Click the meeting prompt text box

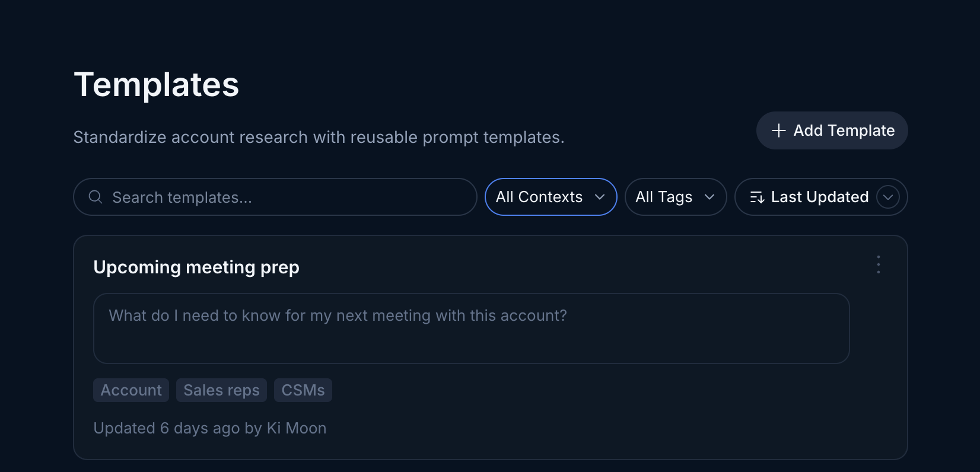click(x=472, y=329)
